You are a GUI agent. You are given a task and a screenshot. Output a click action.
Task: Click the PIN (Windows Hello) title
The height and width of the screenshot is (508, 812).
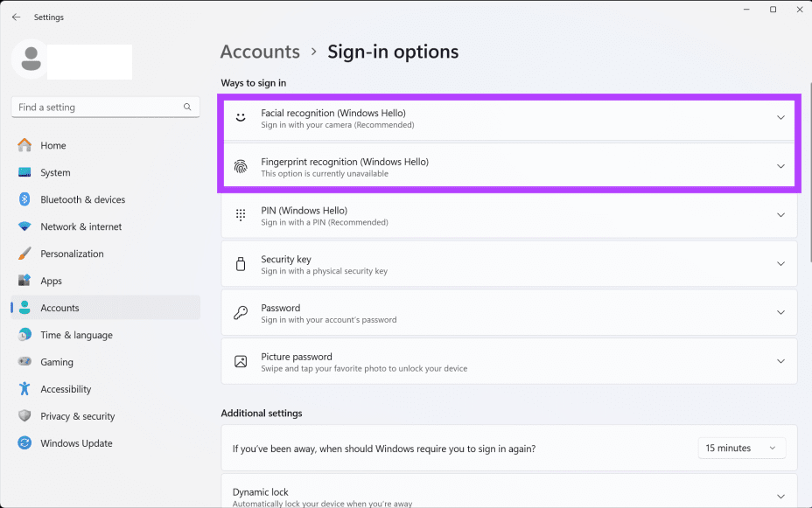coord(304,211)
